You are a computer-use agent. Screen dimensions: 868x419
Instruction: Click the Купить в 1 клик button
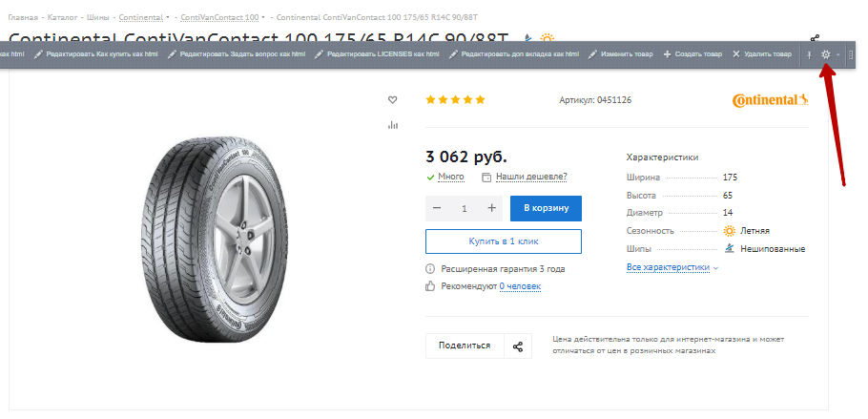[x=504, y=241]
